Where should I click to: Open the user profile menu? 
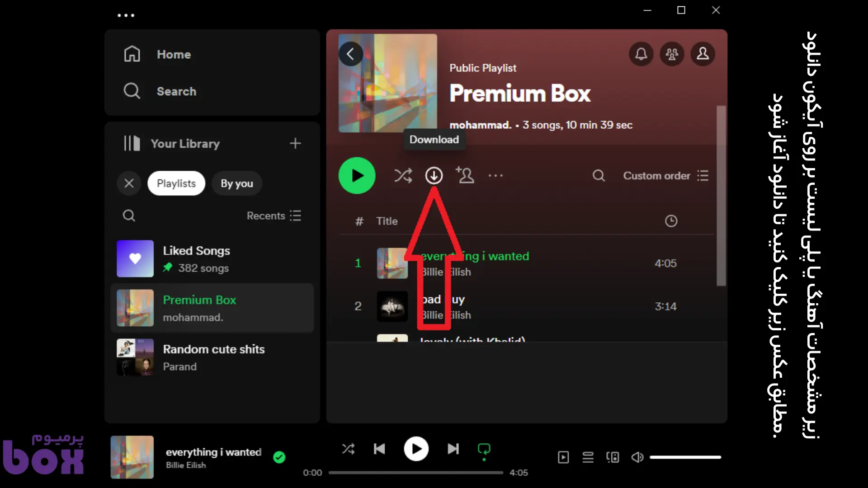(703, 54)
